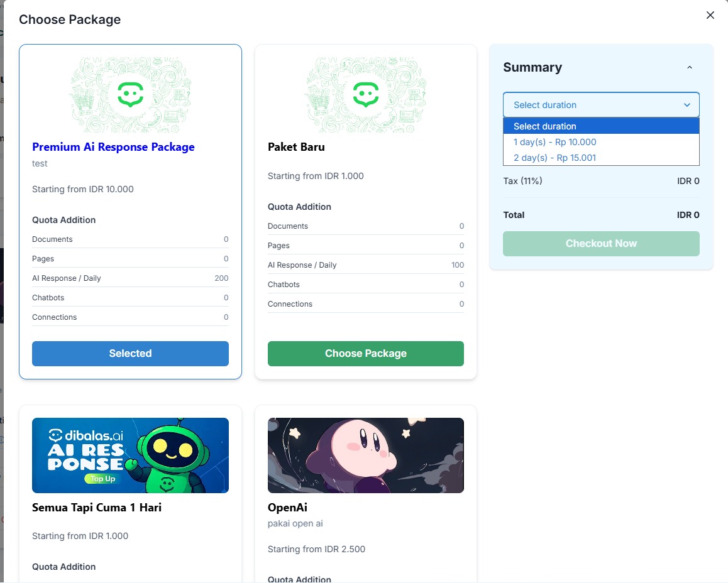Viewport: 728px width, 583px height.
Task: Click the Premium package smiley chat logo
Action: pyautogui.click(x=130, y=95)
